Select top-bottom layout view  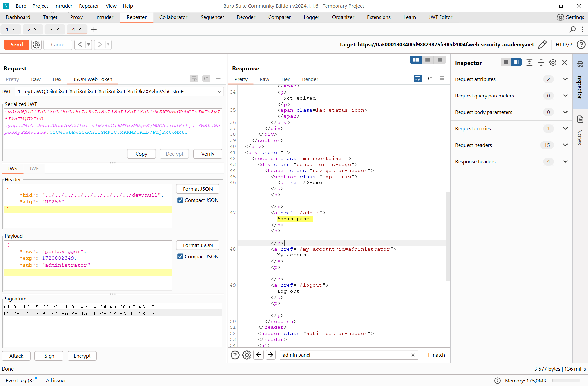point(428,60)
